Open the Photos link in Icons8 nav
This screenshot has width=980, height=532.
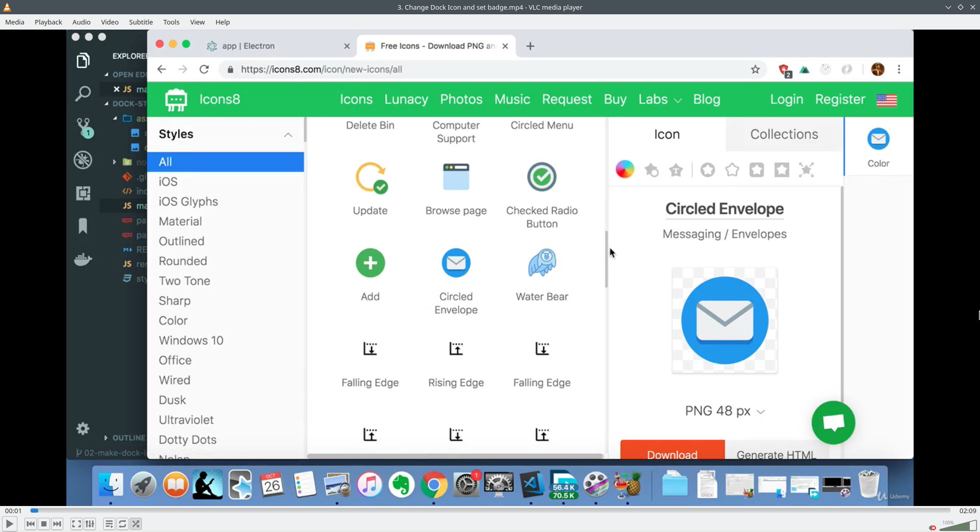click(x=461, y=99)
